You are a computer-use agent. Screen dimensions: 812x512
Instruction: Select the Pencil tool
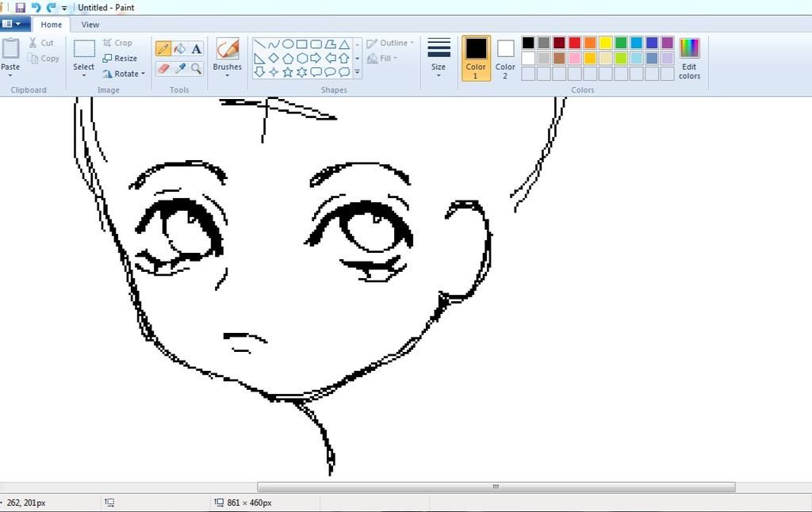[x=163, y=49]
